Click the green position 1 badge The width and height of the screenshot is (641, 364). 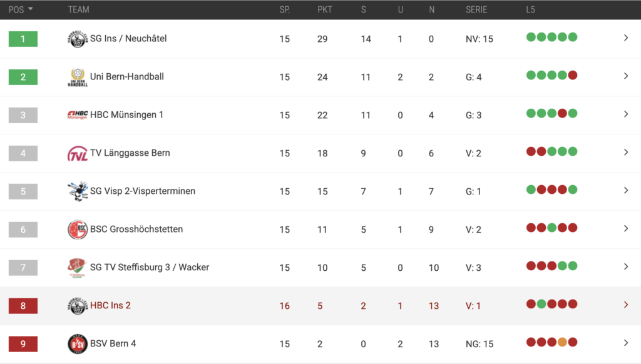coord(23,39)
